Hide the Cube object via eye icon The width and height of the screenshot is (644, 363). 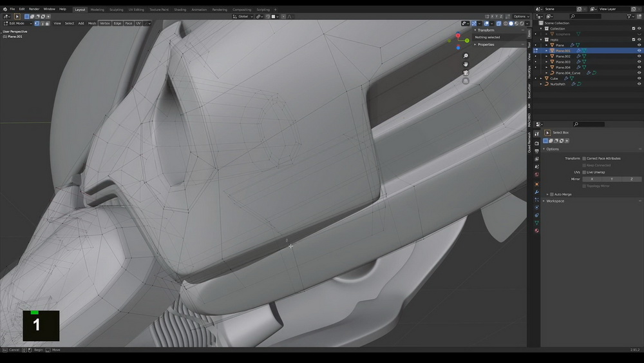pos(639,78)
